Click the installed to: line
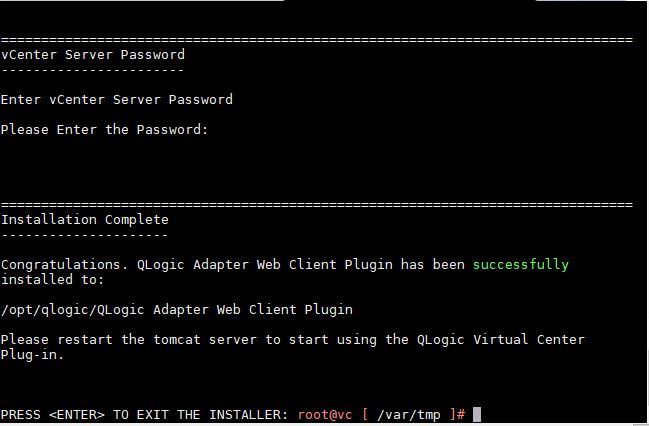 pos(52,279)
